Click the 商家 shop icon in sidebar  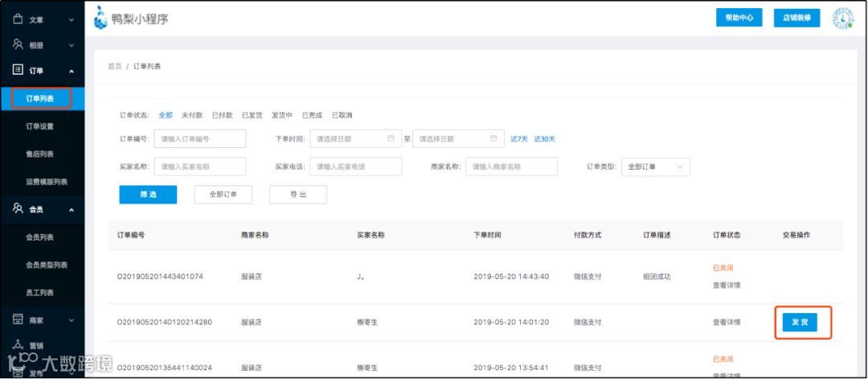tap(18, 319)
